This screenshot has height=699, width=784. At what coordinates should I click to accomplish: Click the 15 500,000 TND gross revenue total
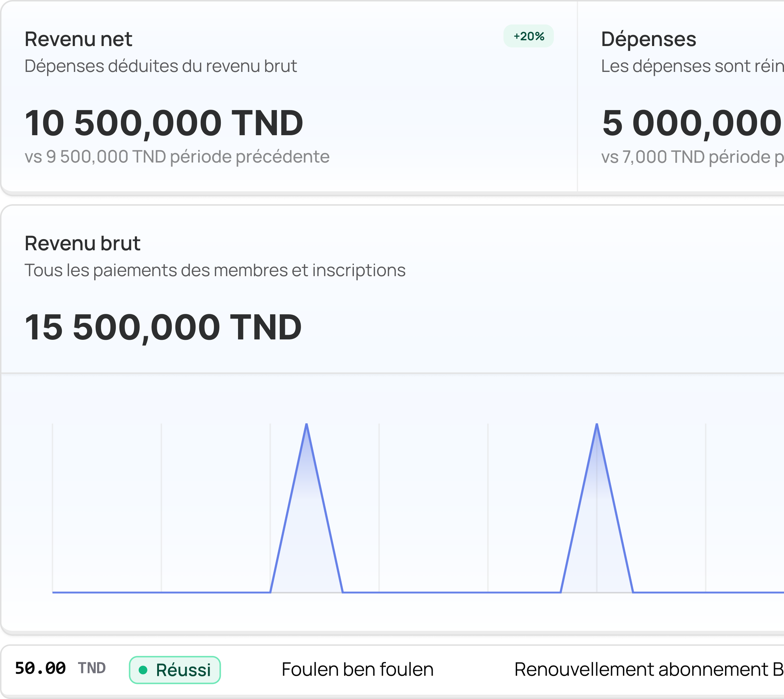(x=163, y=327)
